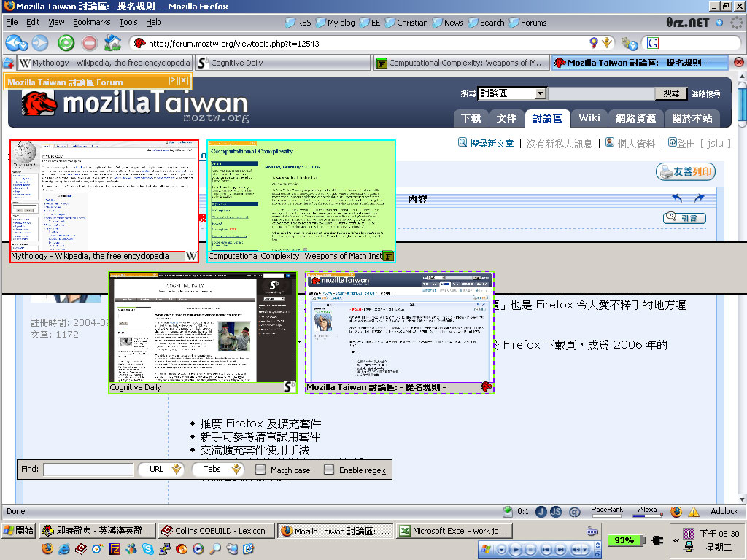The height and width of the screenshot is (560, 747).
Task: Click the warning triangle status icon
Action: [693, 512]
